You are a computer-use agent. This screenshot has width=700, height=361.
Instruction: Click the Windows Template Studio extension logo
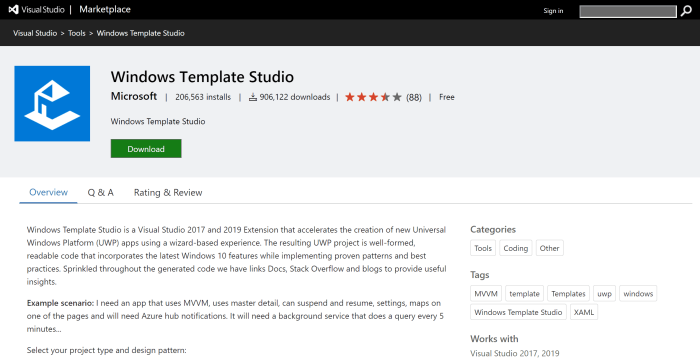point(52,104)
